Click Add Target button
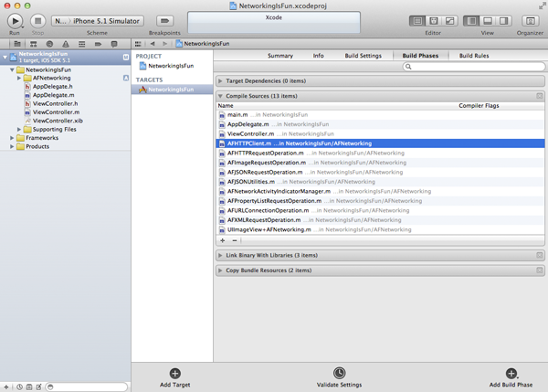Image resolution: width=548 pixels, height=392 pixels. coord(174,378)
